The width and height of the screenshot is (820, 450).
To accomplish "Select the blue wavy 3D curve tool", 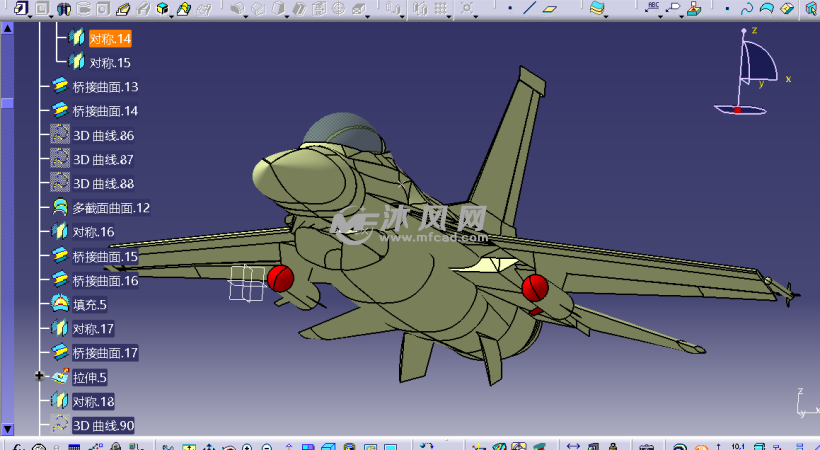I will pos(747,8).
